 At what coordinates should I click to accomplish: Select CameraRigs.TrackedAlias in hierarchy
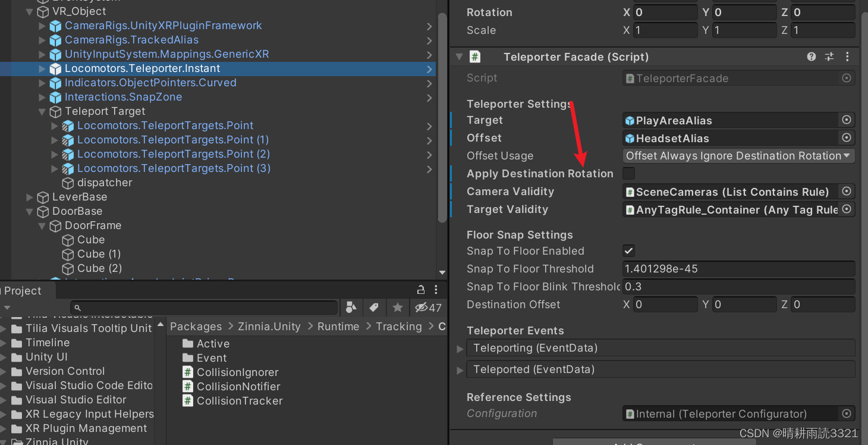point(131,40)
